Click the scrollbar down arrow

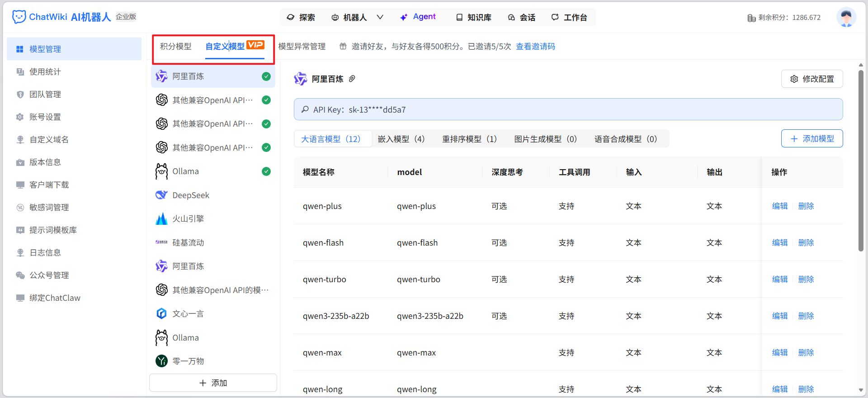pyautogui.click(x=861, y=390)
